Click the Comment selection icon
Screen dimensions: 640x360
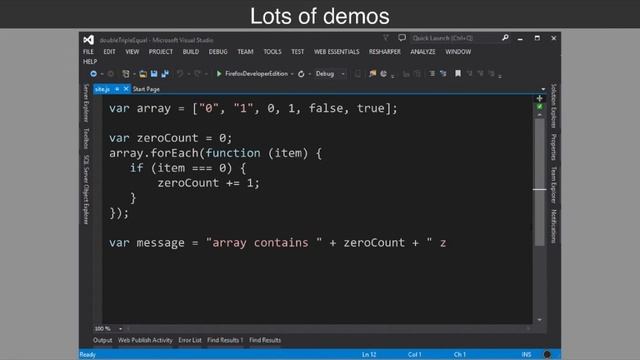coord(406,74)
